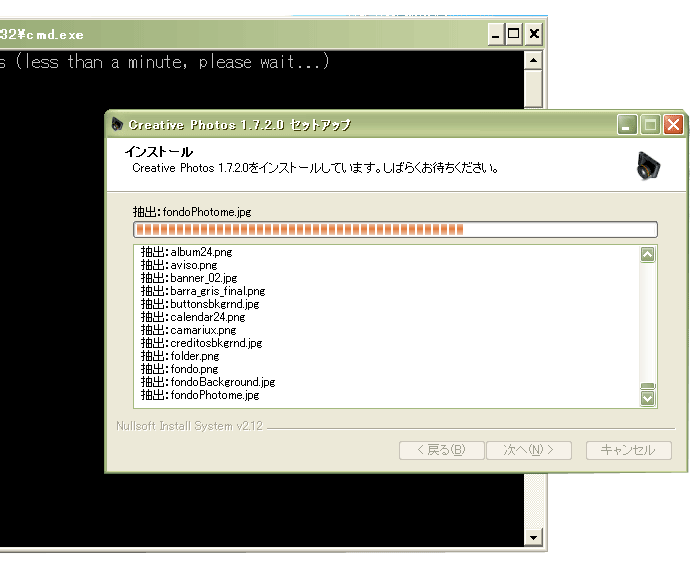Select the creditosbkgrnd.jpg list entry
696x563 pixels.
tap(202, 343)
